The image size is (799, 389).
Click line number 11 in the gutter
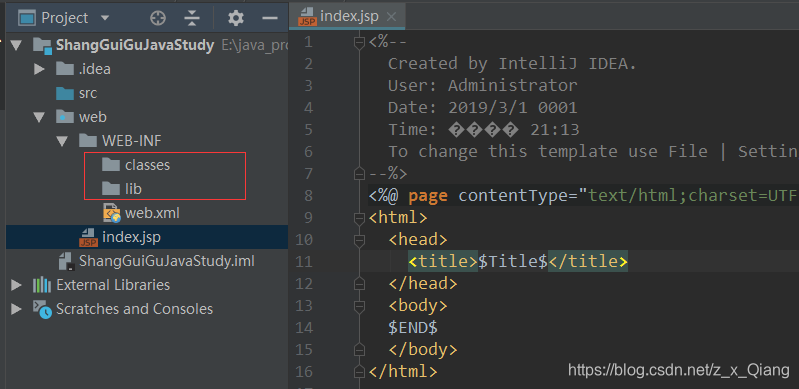pos(304,262)
